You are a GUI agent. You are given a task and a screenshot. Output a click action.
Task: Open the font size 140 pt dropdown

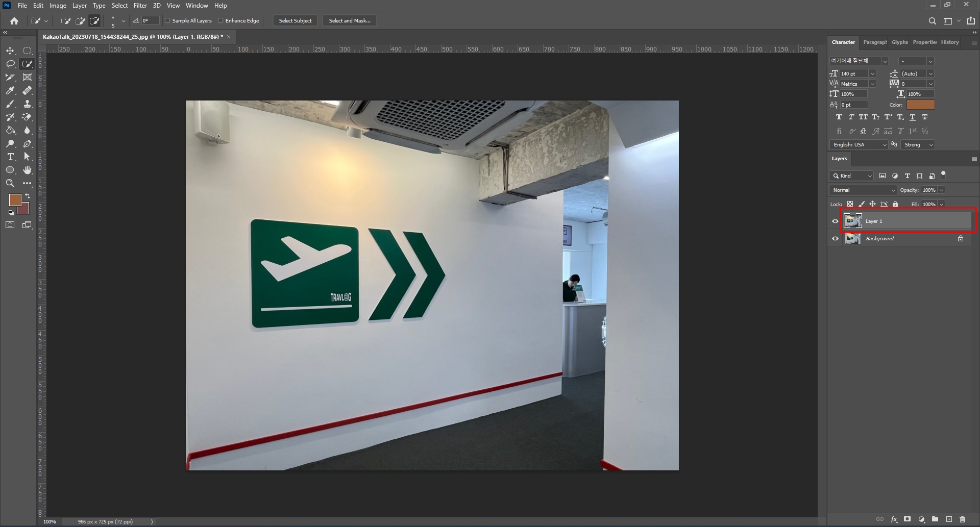(872, 74)
